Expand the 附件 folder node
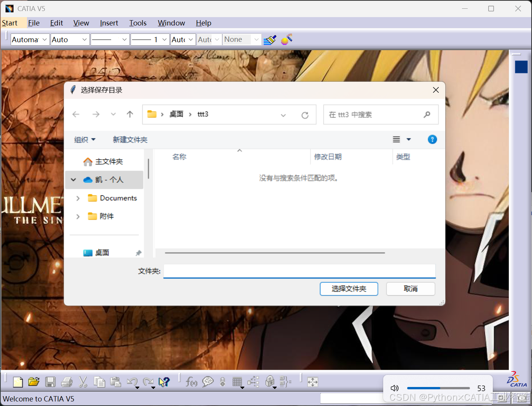 point(78,216)
